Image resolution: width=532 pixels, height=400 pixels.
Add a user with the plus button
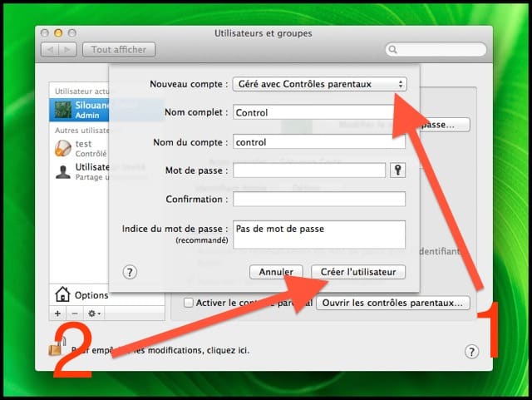click(57, 314)
